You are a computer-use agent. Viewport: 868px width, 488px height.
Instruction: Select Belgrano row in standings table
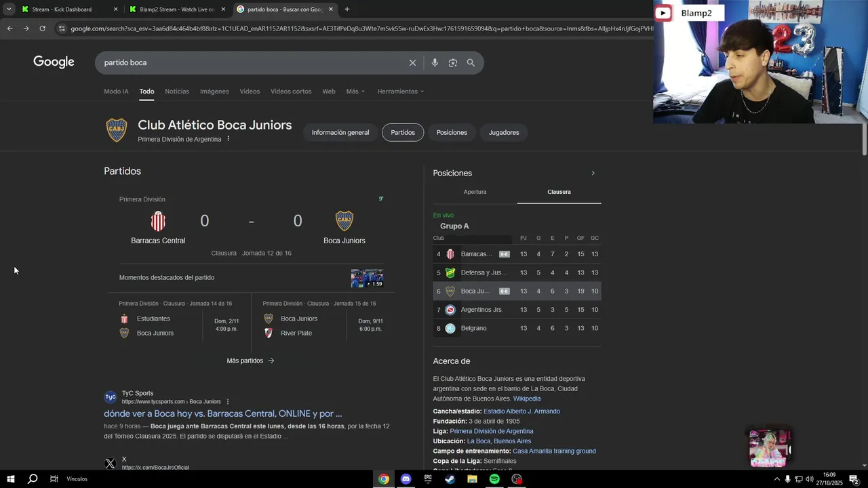pyautogui.click(x=517, y=328)
